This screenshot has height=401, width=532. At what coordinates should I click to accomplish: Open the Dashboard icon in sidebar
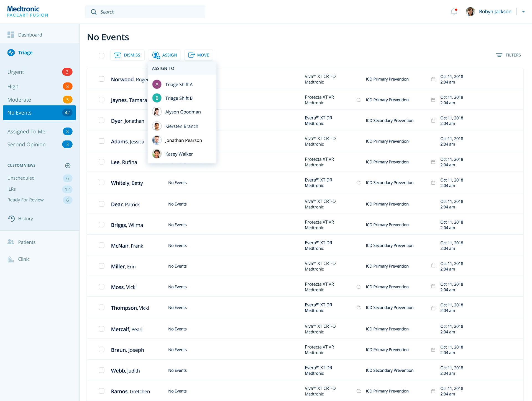(x=11, y=35)
